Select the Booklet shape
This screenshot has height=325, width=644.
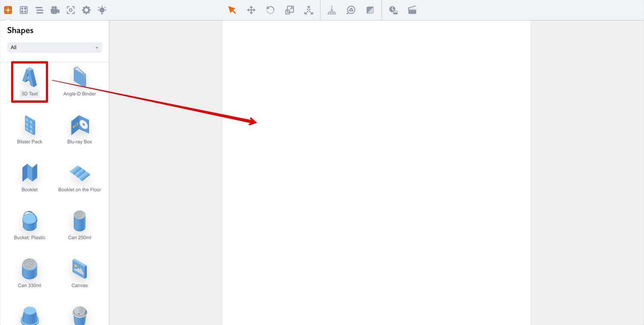point(30,178)
